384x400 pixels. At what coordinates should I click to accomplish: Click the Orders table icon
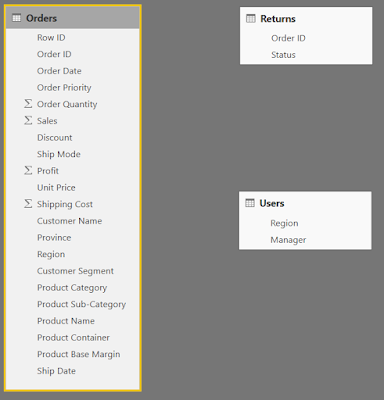coord(16,18)
